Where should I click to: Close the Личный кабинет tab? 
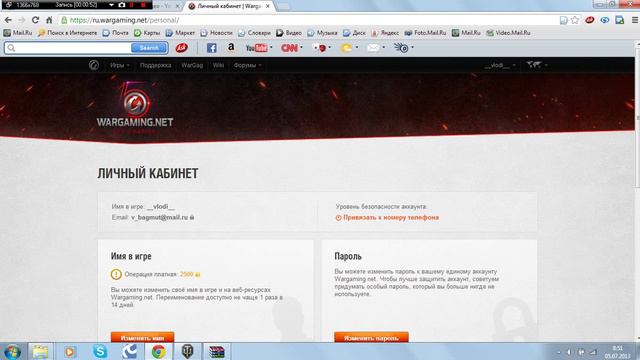[x=268, y=6]
